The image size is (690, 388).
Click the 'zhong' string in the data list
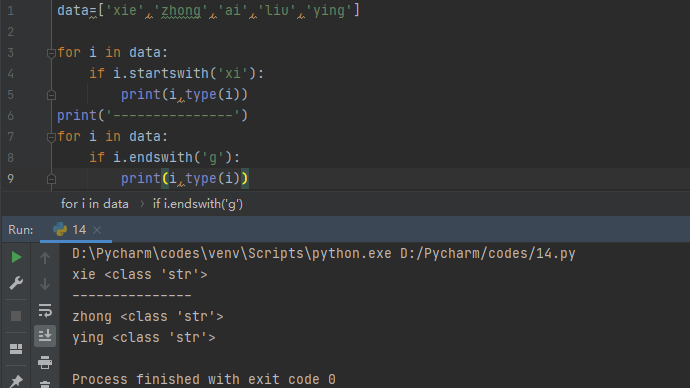[x=181, y=11]
